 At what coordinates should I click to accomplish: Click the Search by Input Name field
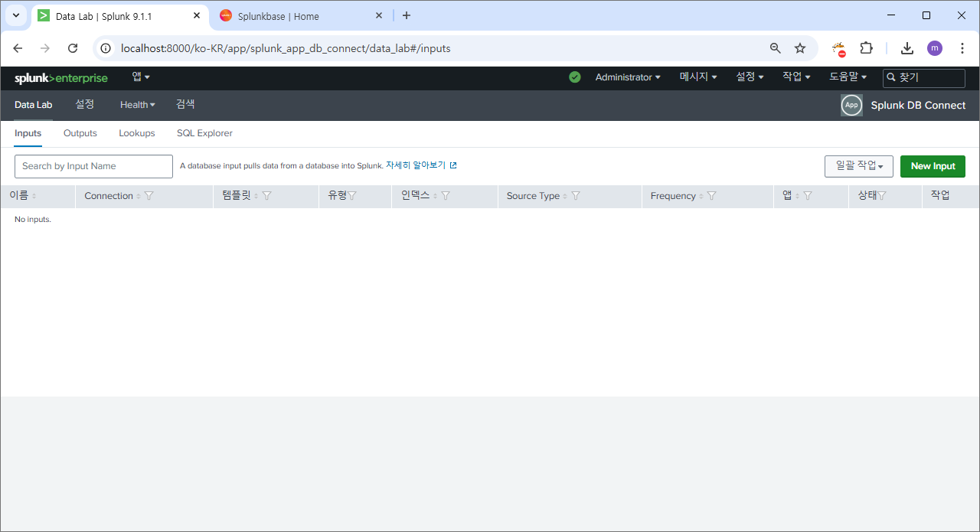[x=93, y=166]
